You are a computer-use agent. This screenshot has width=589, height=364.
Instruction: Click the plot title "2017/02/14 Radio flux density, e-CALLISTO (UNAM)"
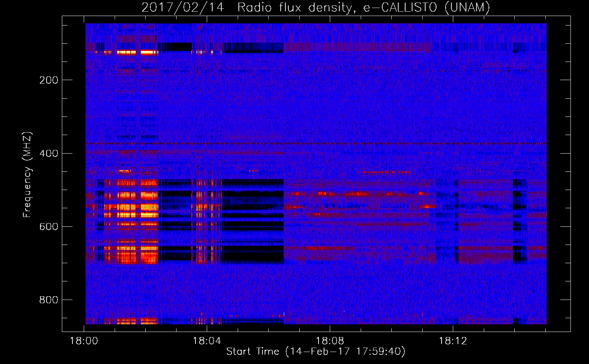[x=316, y=7]
